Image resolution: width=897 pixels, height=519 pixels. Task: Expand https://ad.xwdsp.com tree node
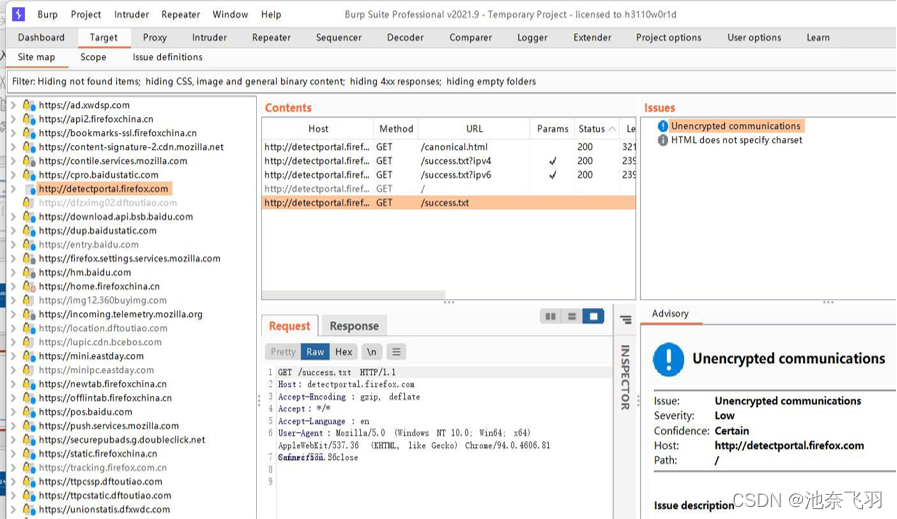14,105
